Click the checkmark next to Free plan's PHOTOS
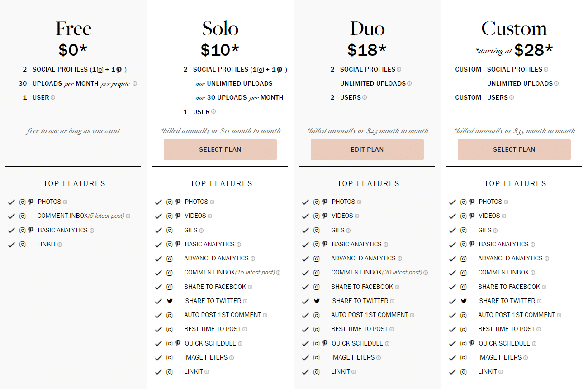The width and height of the screenshot is (588, 389). [x=11, y=202]
